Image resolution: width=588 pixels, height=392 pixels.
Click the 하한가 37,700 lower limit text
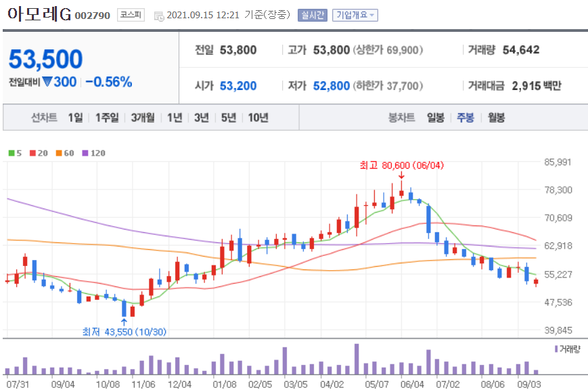(388, 86)
